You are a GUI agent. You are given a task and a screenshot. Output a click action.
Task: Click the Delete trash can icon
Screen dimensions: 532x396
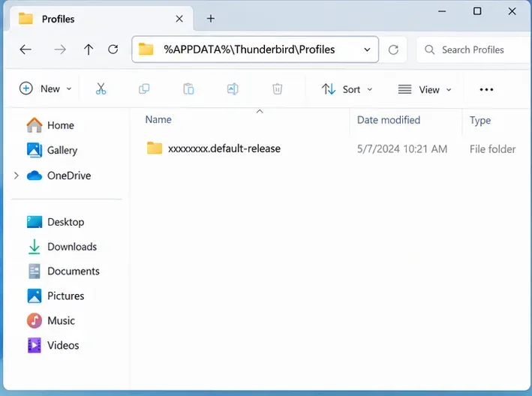277,88
